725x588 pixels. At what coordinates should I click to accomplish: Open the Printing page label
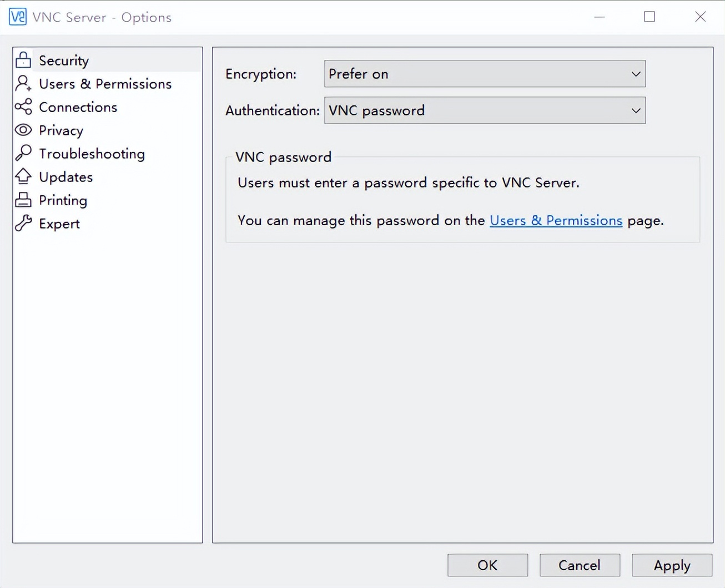63,200
